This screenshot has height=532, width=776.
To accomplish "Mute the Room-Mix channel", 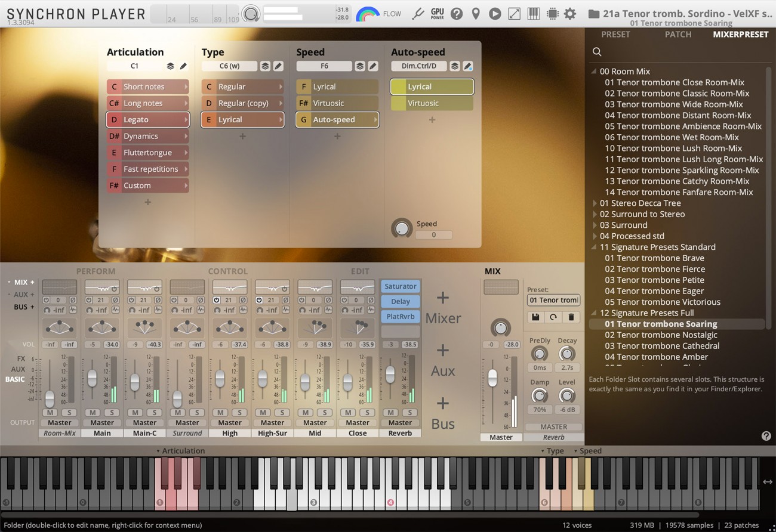I will [x=50, y=413].
